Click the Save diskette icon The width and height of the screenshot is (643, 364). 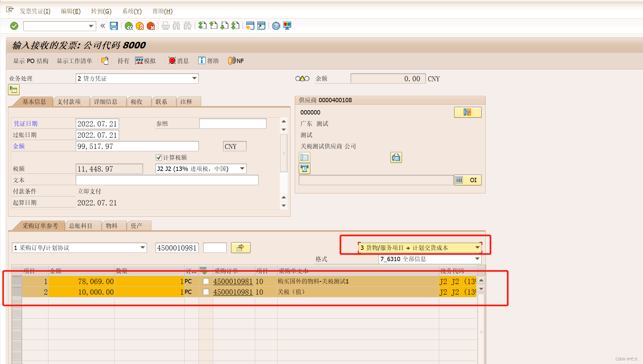pos(114,26)
